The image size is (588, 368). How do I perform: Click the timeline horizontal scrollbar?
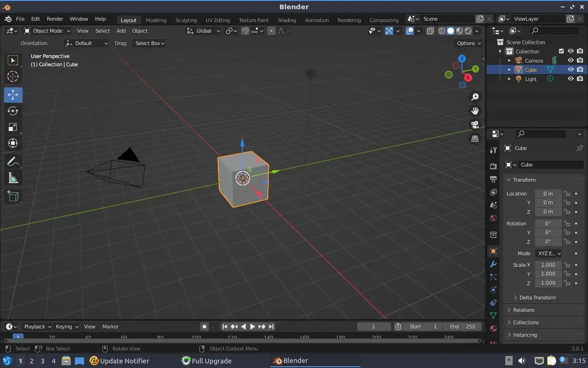242,341
